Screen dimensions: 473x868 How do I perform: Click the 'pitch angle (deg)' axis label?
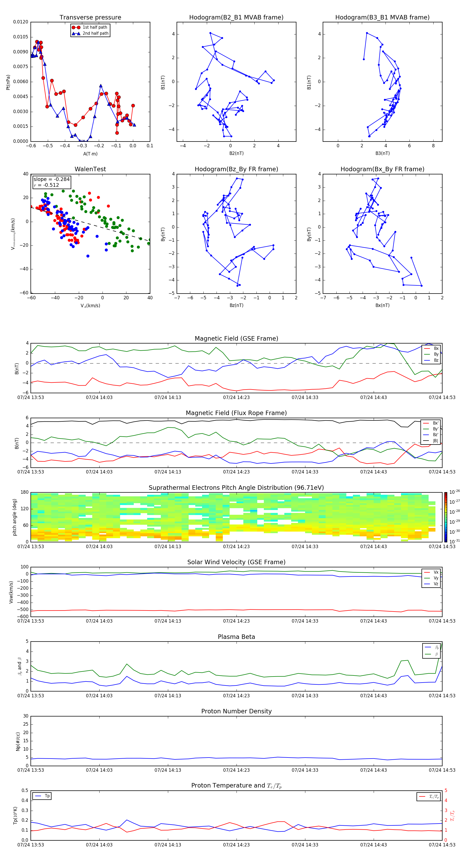[x=14, y=517]
